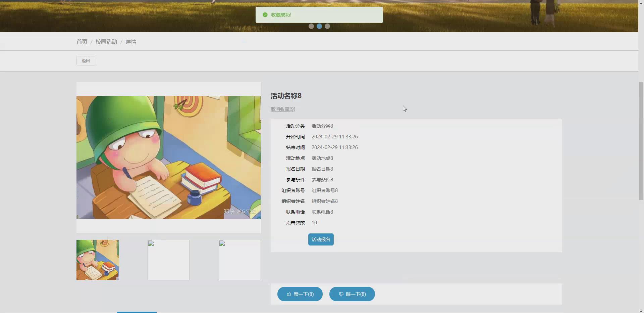
Task: Click the 报名日期8 value
Action: coord(322,169)
